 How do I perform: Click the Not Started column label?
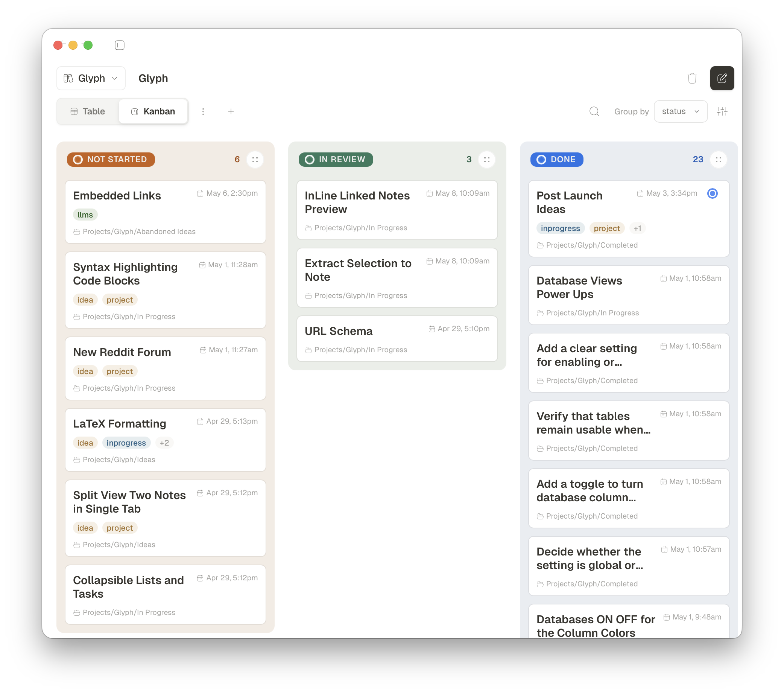coord(111,160)
